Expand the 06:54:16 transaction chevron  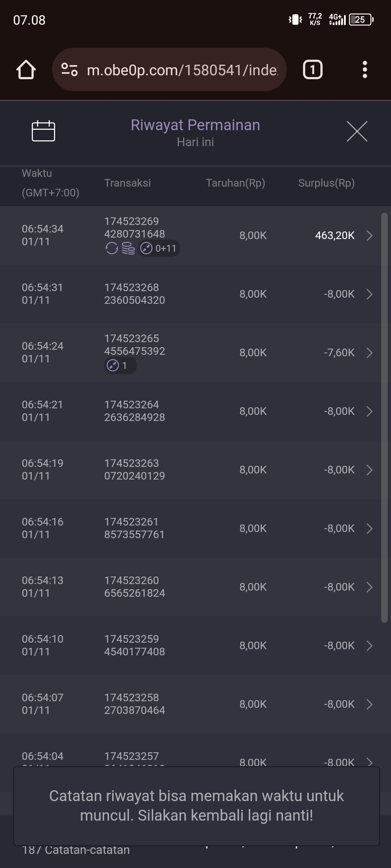coord(369,528)
